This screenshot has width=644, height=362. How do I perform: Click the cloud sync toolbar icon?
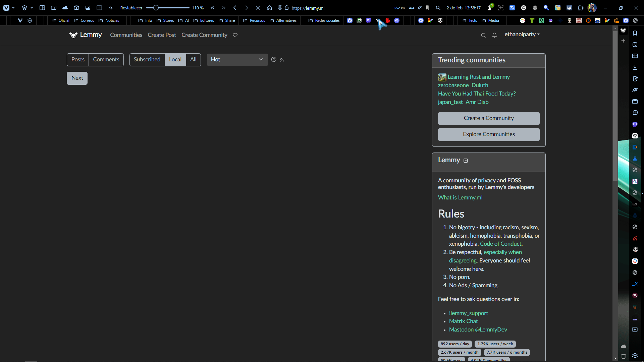tap(65, 8)
